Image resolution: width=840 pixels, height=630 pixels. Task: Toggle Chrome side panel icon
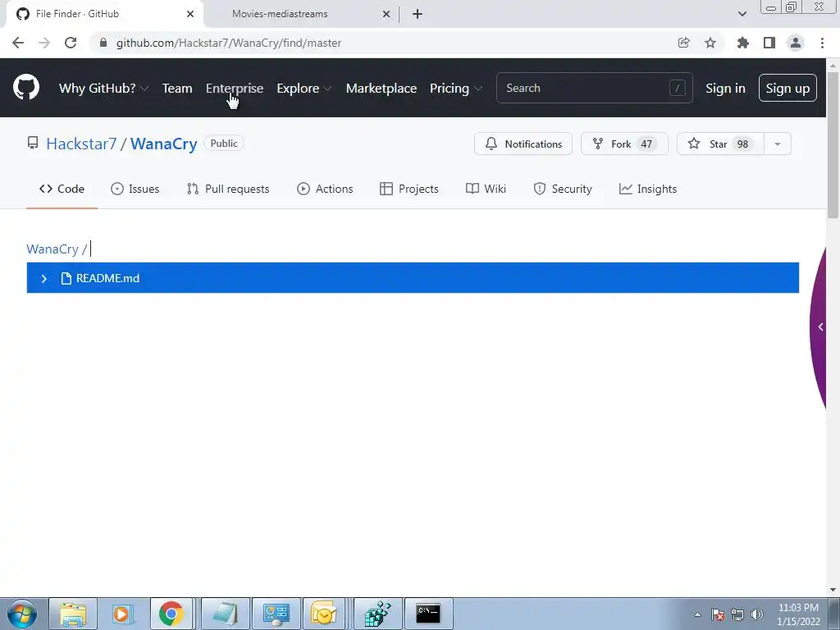click(x=769, y=43)
